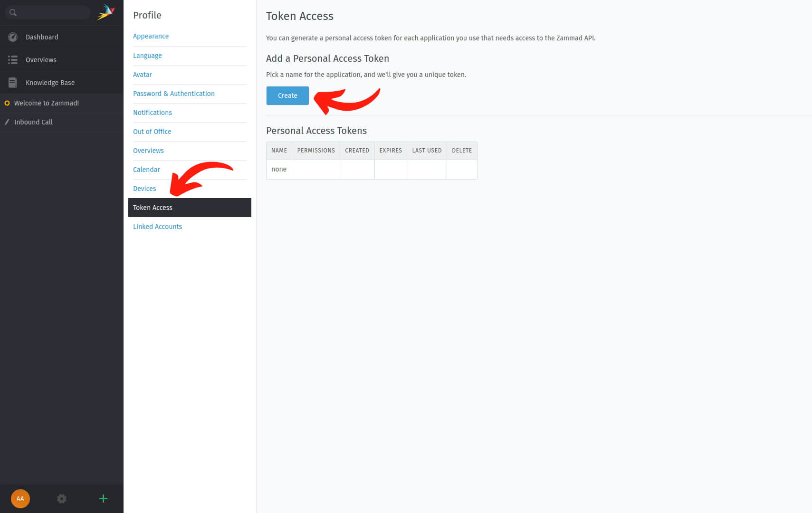Click the Token Access page heading
Image resolution: width=812 pixels, height=513 pixels.
click(300, 16)
